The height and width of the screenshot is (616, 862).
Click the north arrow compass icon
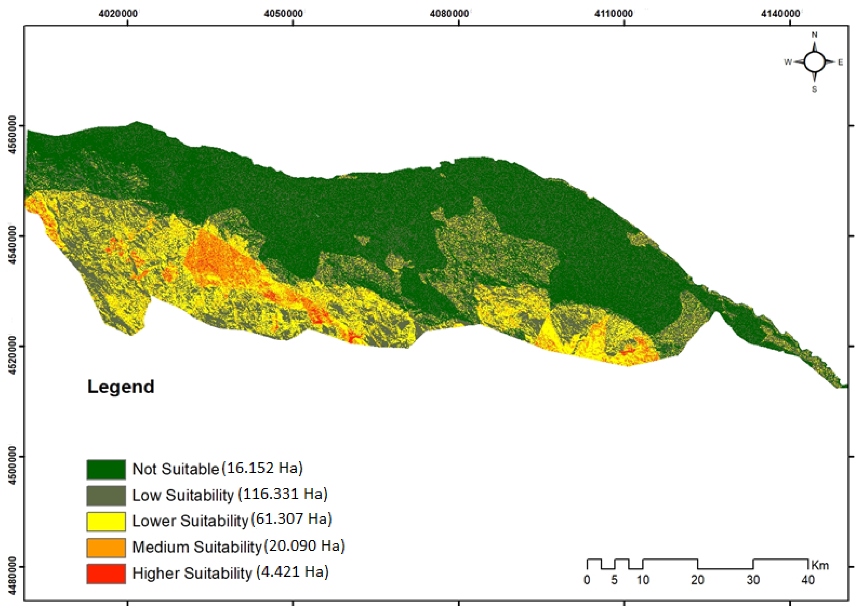point(814,62)
